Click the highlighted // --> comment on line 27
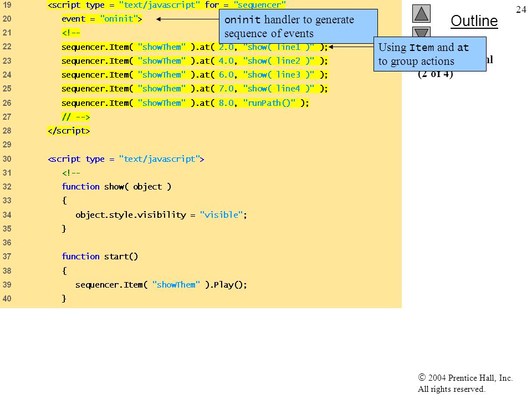Screen dimensions: 532x399 click(76, 117)
